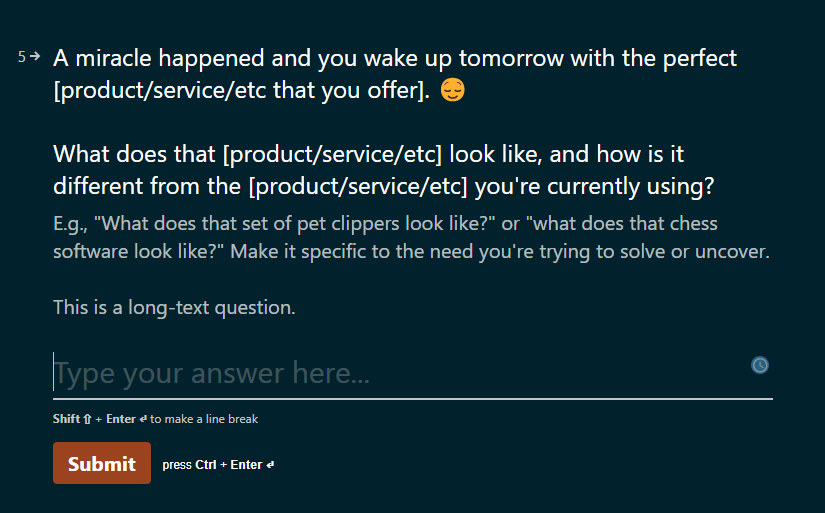Click the 'A miracle happened' question heading

pyautogui.click(x=395, y=74)
